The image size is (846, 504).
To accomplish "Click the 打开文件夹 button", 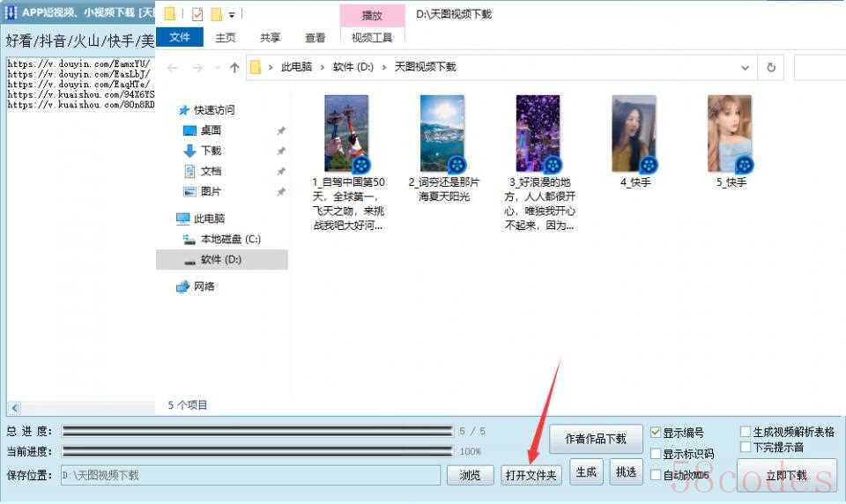I will tap(531, 476).
